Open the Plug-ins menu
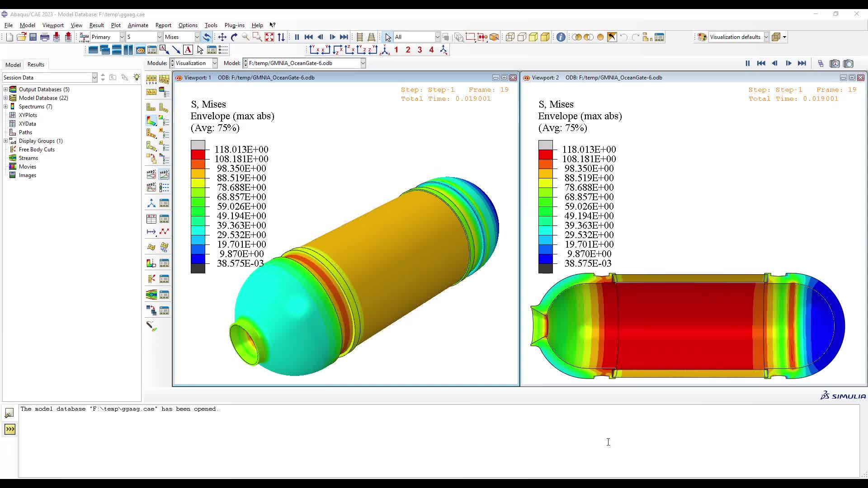868x488 pixels. pos(234,25)
